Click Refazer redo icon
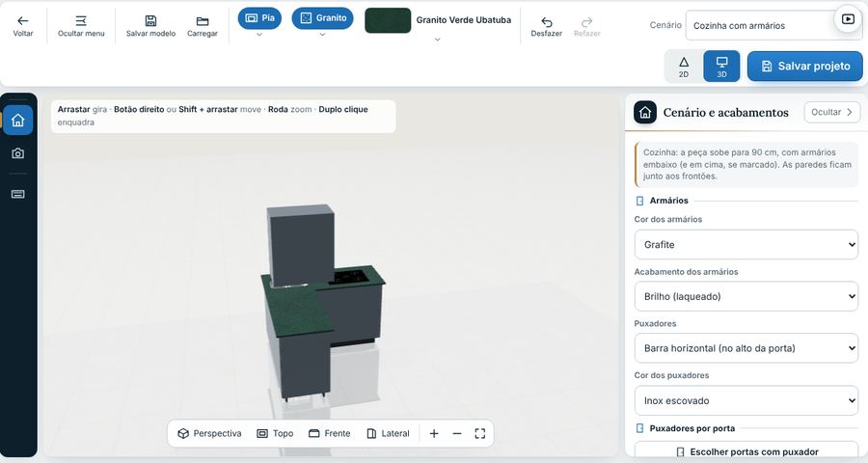The image size is (868, 463). click(586, 22)
